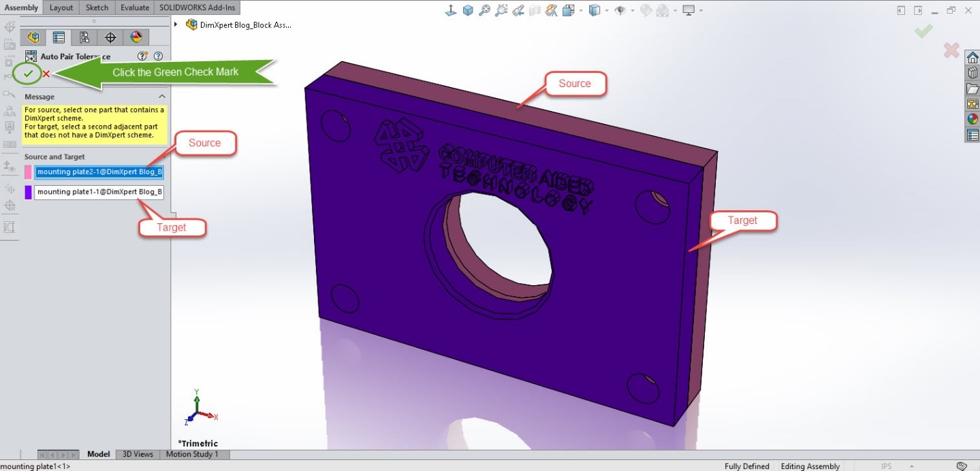980x471 pixels.
Task: Expand the right panel arrow button in title area
Action: [918, 10]
